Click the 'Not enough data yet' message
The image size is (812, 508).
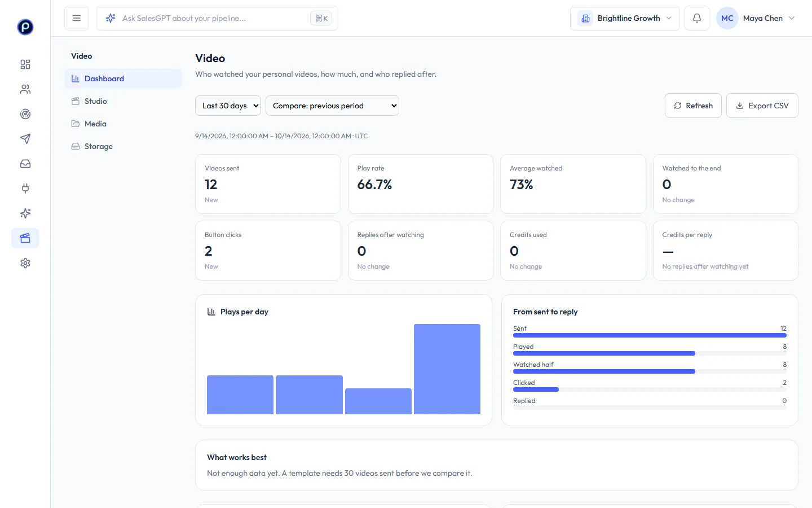tap(339, 473)
